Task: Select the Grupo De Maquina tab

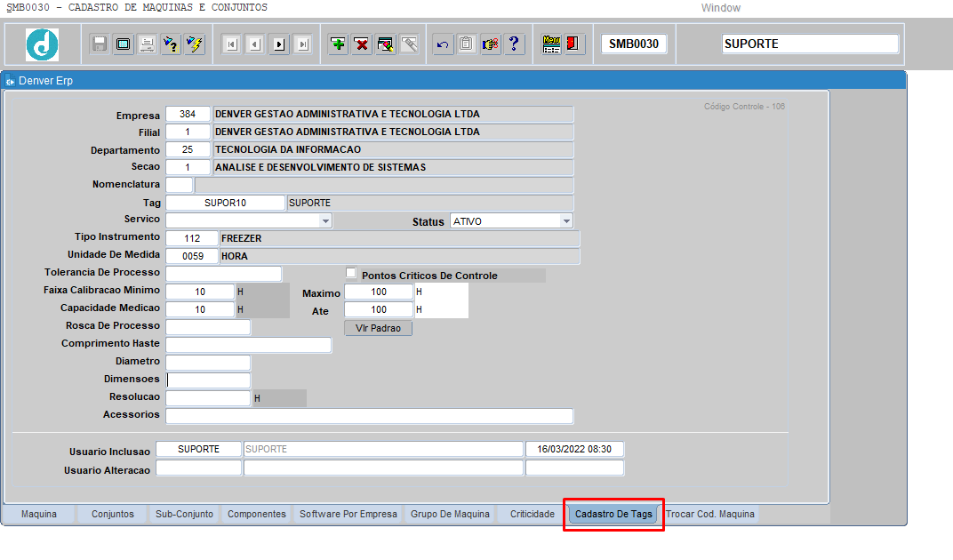Action: pyautogui.click(x=450, y=514)
